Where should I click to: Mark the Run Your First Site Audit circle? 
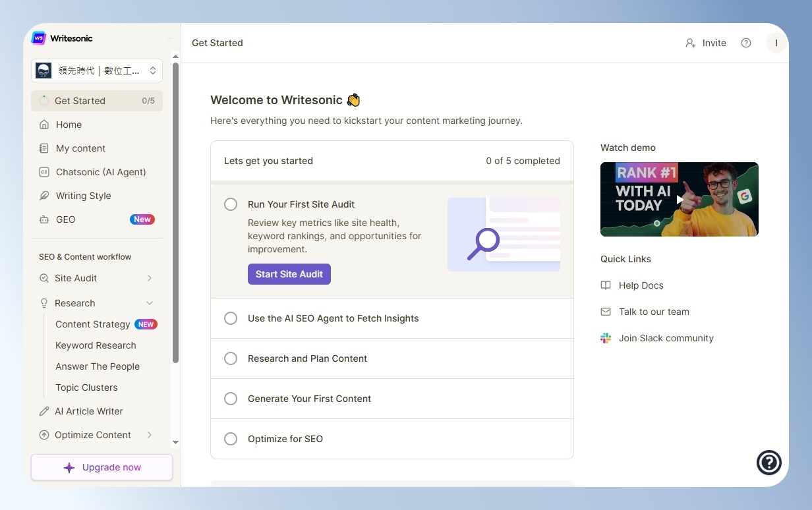point(231,204)
